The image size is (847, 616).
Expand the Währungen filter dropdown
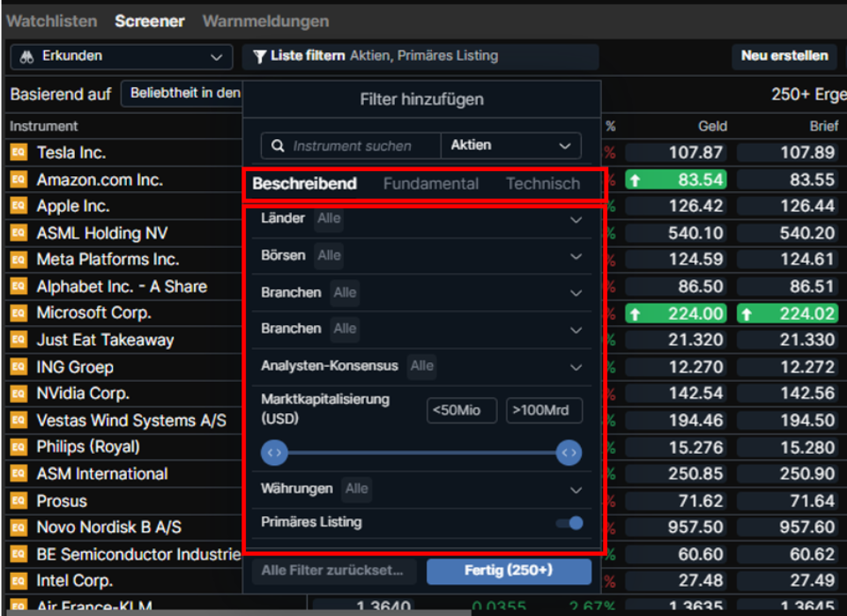click(576, 489)
